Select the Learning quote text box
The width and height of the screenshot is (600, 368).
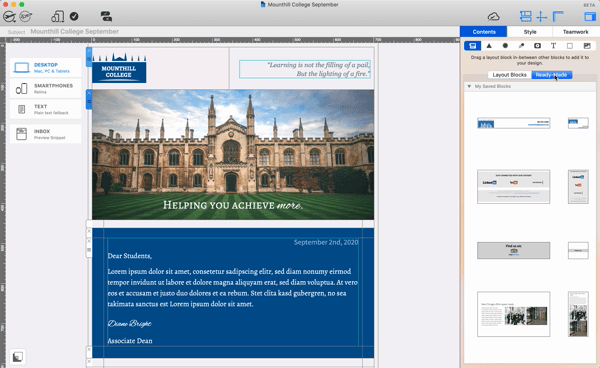(x=305, y=69)
